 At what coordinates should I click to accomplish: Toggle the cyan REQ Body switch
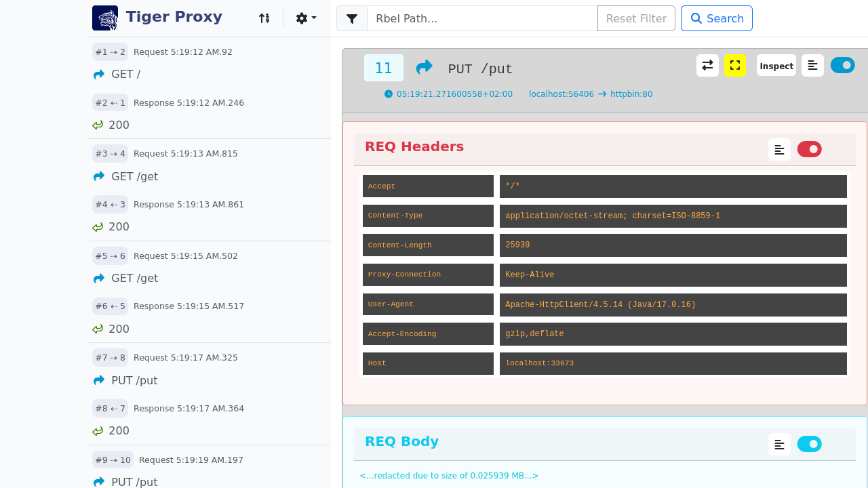[x=809, y=444]
